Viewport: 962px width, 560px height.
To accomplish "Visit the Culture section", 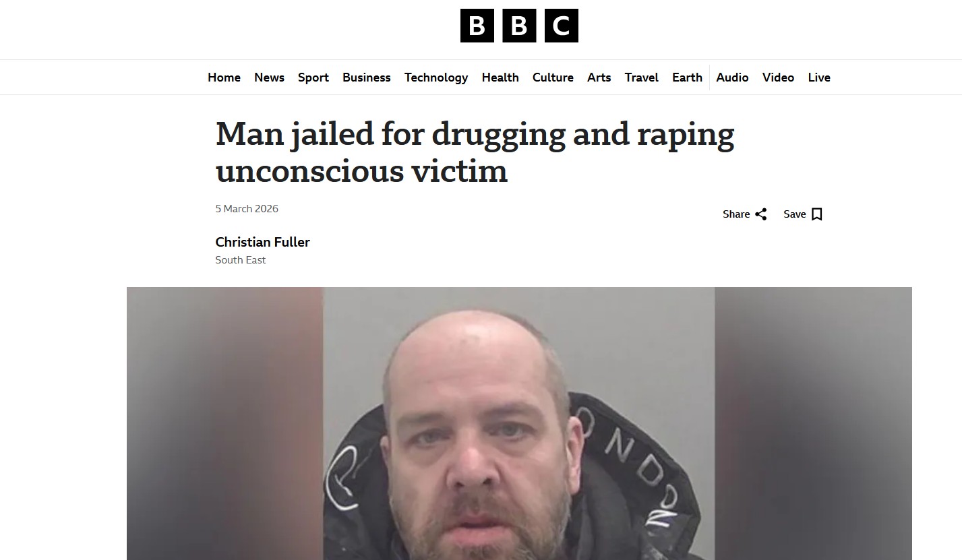I will pyautogui.click(x=553, y=77).
